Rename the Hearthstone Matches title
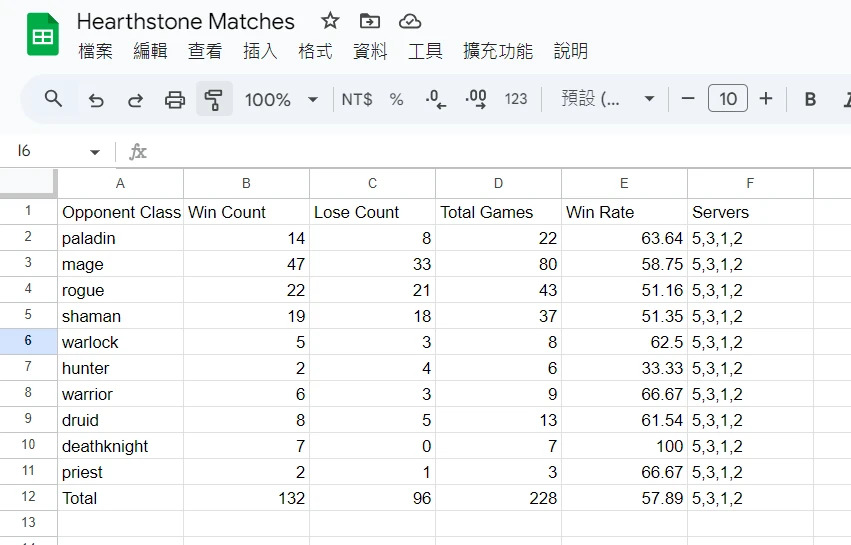 186,22
